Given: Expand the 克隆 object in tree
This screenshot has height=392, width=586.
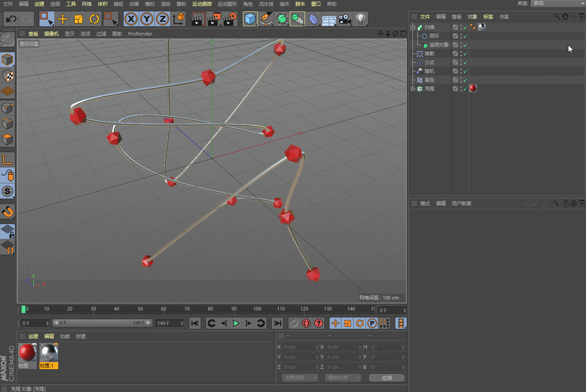Looking at the screenshot, I should click(412, 89).
